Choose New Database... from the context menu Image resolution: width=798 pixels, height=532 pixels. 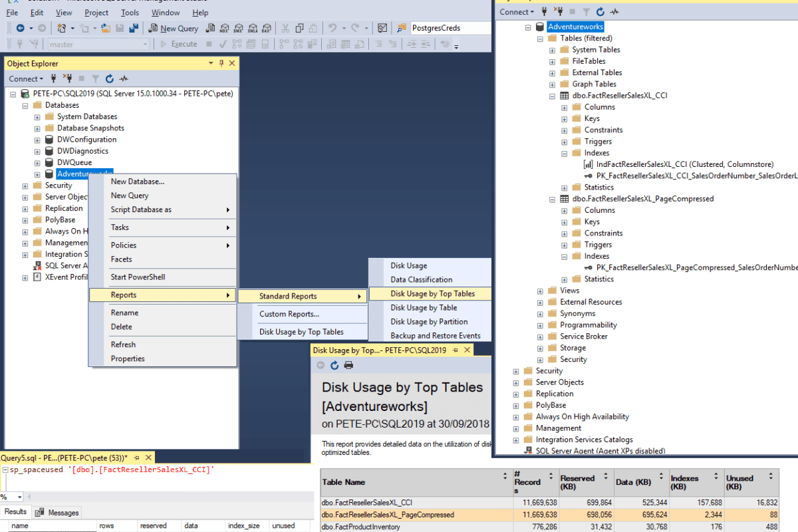point(162,182)
